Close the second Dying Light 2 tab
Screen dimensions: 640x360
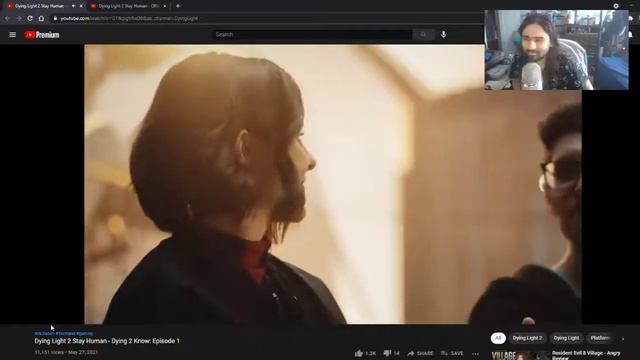pyautogui.click(x=164, y=6)
